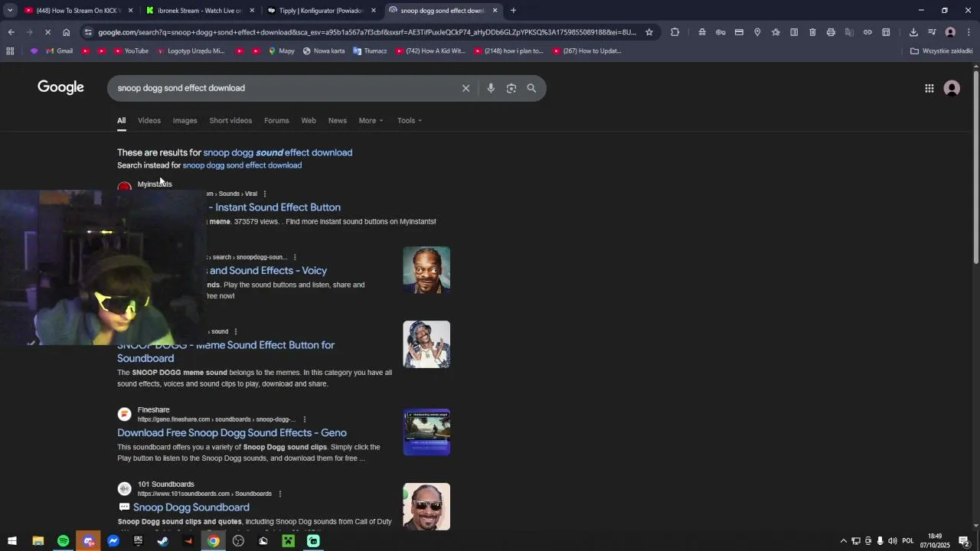Click the trash bin extension icon

(x=812, y=32)
